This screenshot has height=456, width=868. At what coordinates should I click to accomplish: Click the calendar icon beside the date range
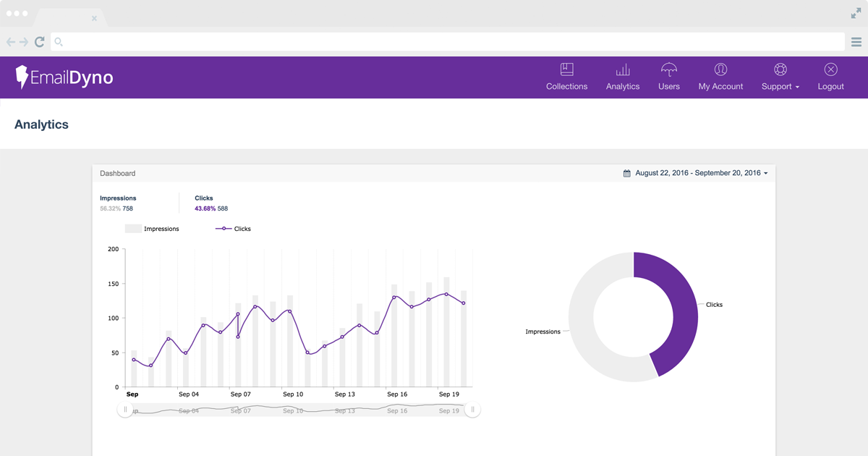627,174
